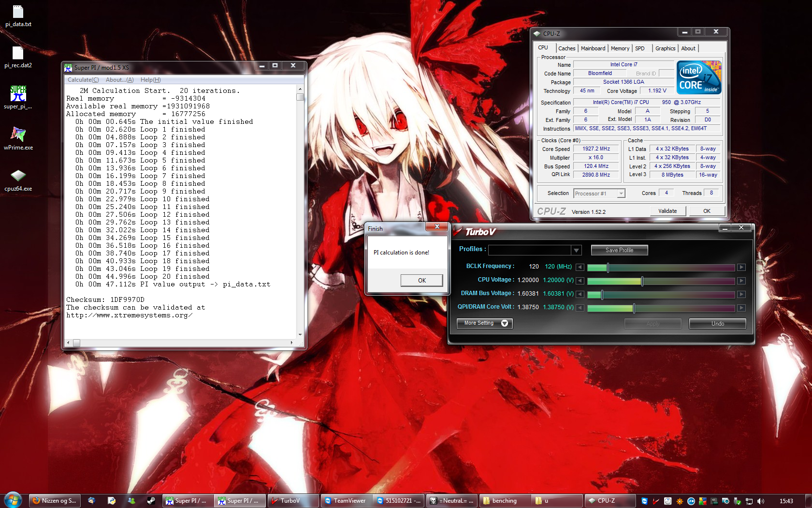Decrease BCLK Frequency with left arrow
812x508 pixels.
[x=580, y=267]
